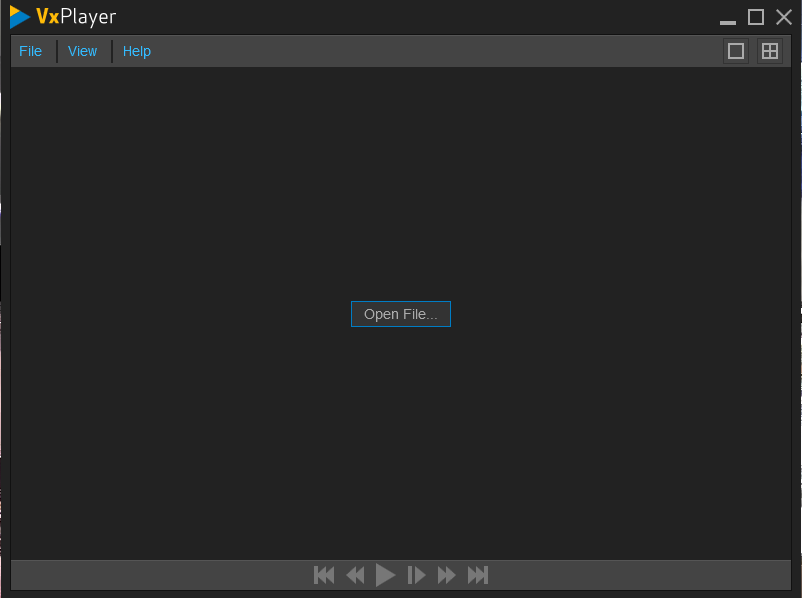The image size is (802, 598).
Task: Fast forward the playback
Action: [447, 575]
